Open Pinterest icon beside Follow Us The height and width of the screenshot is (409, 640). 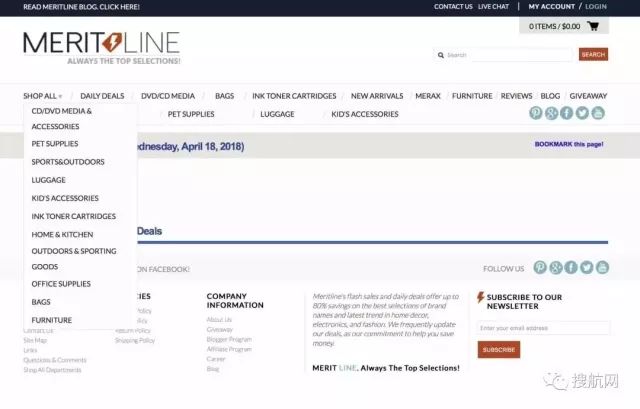coord(540,268)
